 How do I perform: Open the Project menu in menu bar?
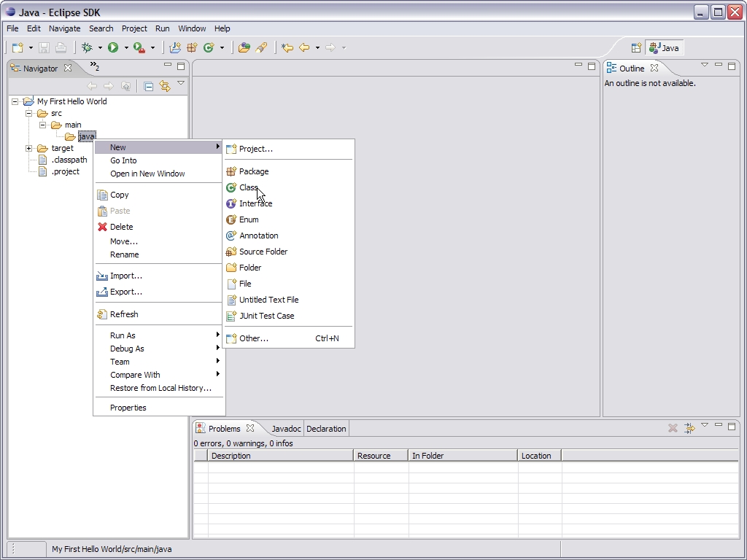tap(134, 28)
